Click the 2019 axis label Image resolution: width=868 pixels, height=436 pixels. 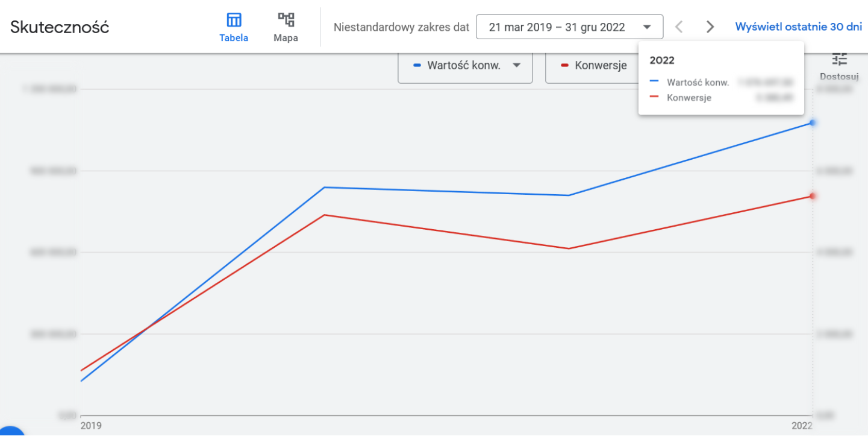(x=91, y=426)
